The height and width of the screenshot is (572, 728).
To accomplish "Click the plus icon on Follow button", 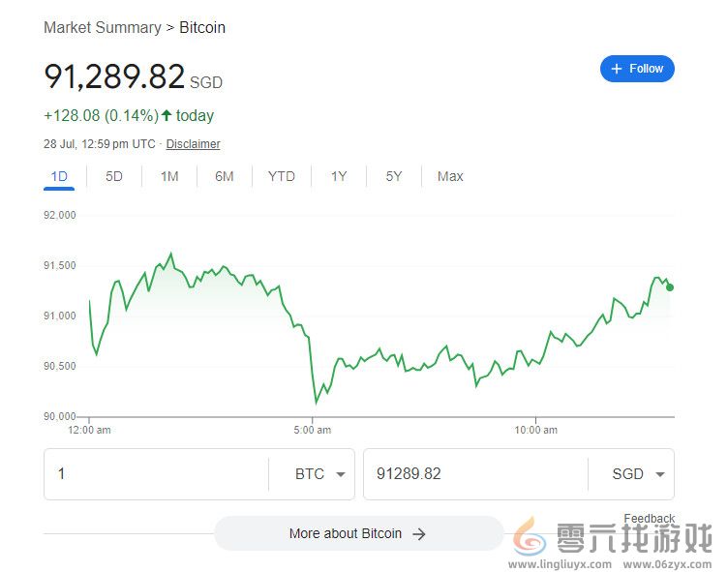I will [617, 69].
